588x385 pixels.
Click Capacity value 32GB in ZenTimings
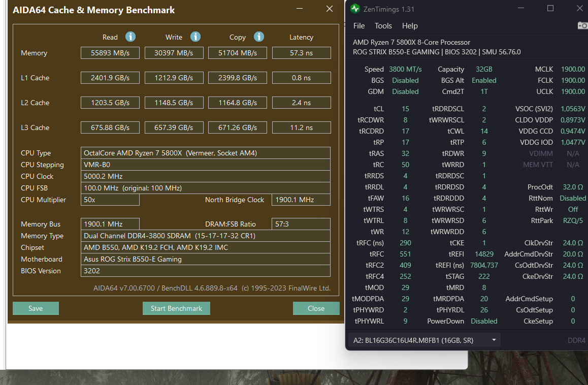point(484,69)
